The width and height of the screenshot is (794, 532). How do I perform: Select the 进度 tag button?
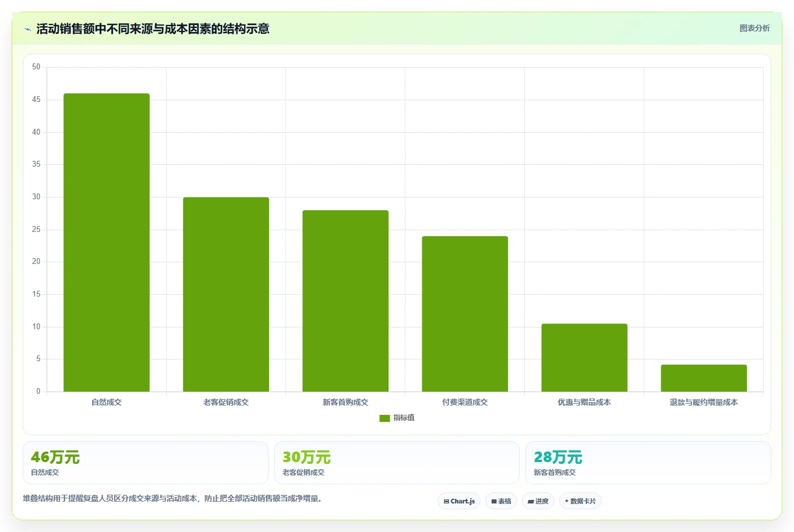click(x=538, y=501)
